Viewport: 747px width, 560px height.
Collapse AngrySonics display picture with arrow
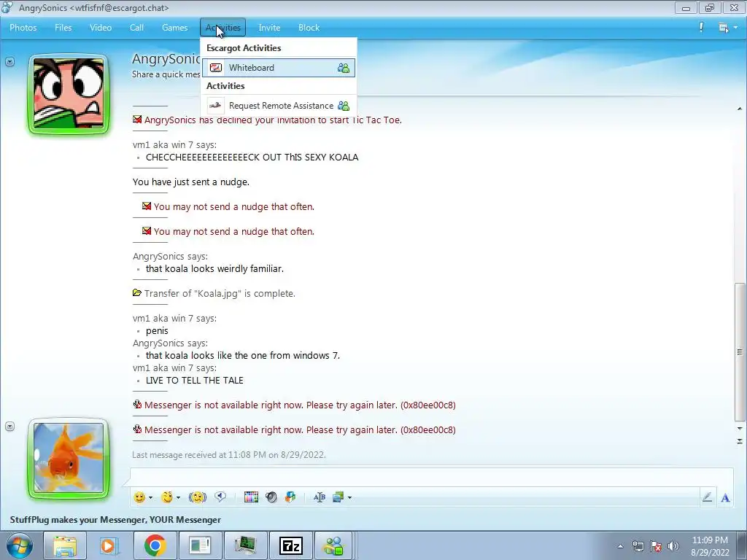[10, 62]
